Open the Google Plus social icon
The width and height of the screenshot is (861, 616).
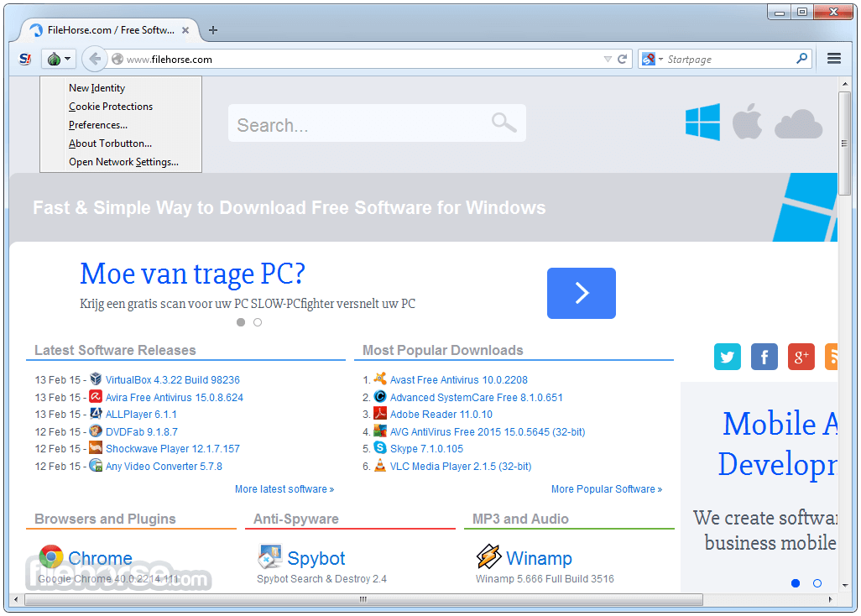pos(801,357)
